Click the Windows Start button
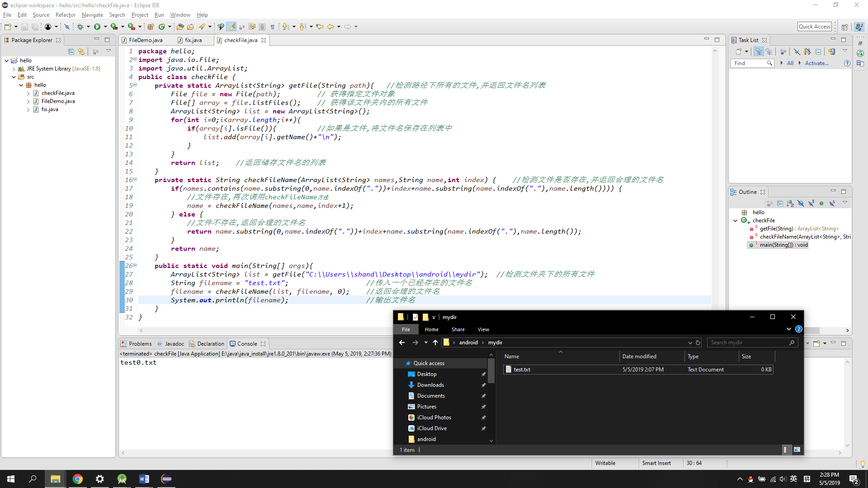Screen dimensions: 868x488 tap(11, 479)
